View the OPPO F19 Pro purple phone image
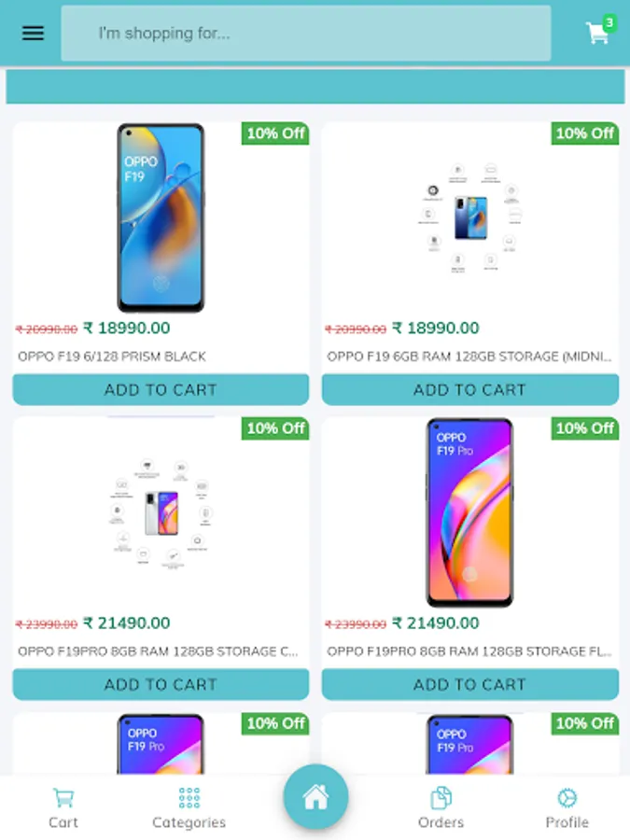This screenshot has height=840, width=630. tap(469, 512)
